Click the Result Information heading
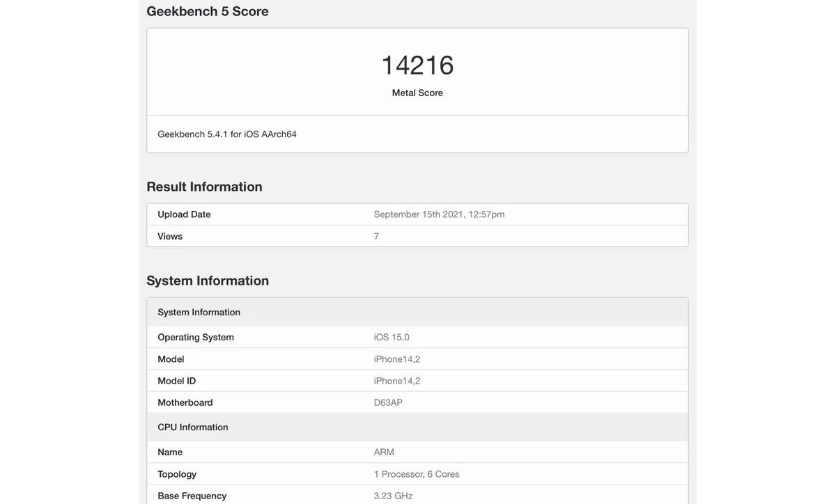 [204, 185]
